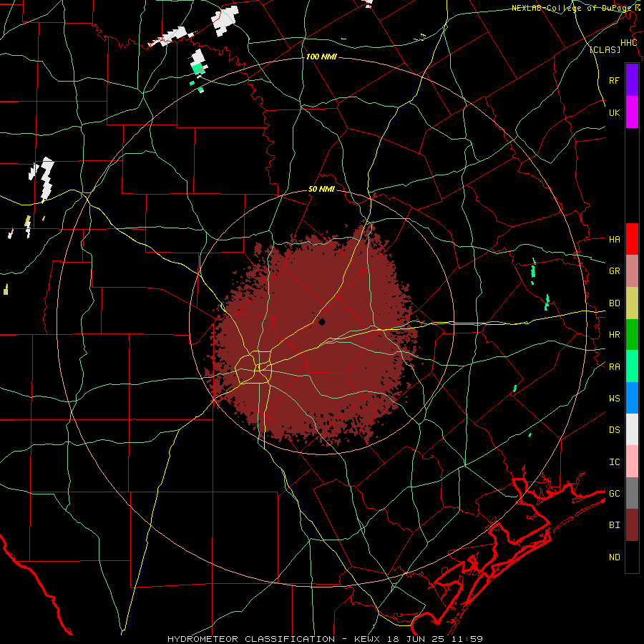Click the ND legend label

(x=614, y=557)
